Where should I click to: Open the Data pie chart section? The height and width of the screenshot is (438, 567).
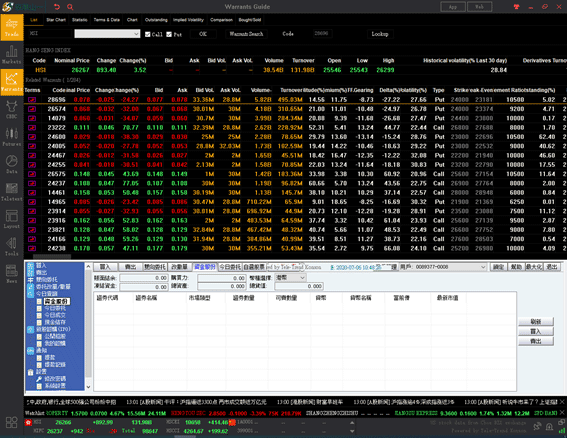click(x=12, y=164)
